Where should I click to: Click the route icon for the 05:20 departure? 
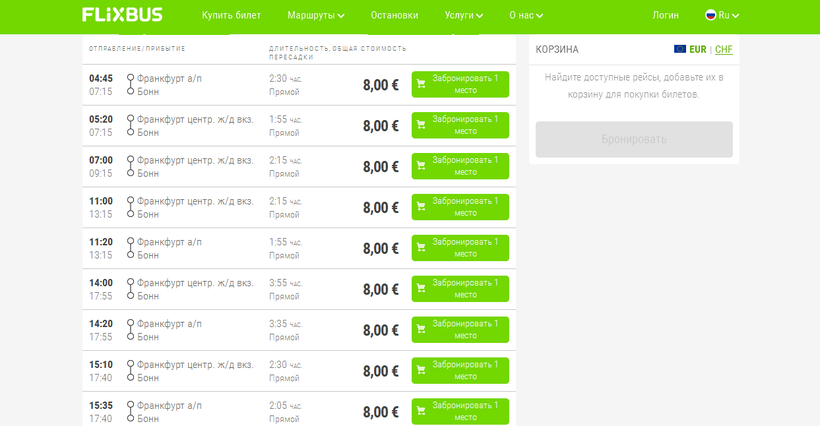[x=130, y=126]
